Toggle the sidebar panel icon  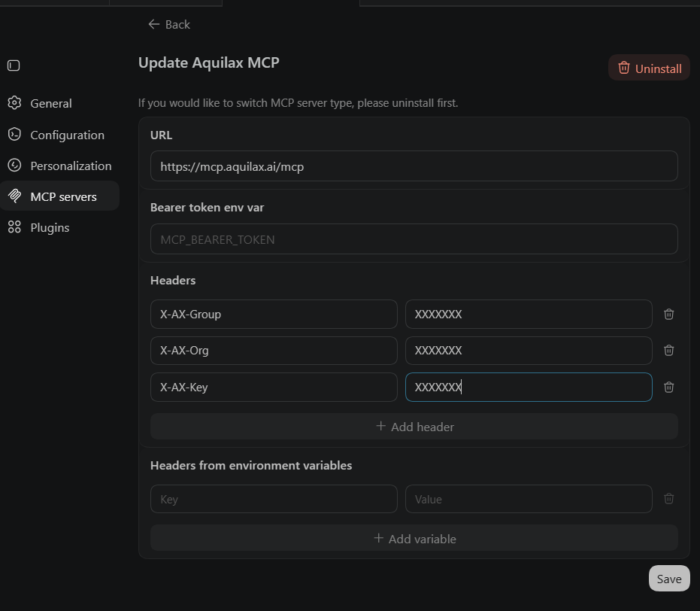pyautogui.click(x=14, y=65)
